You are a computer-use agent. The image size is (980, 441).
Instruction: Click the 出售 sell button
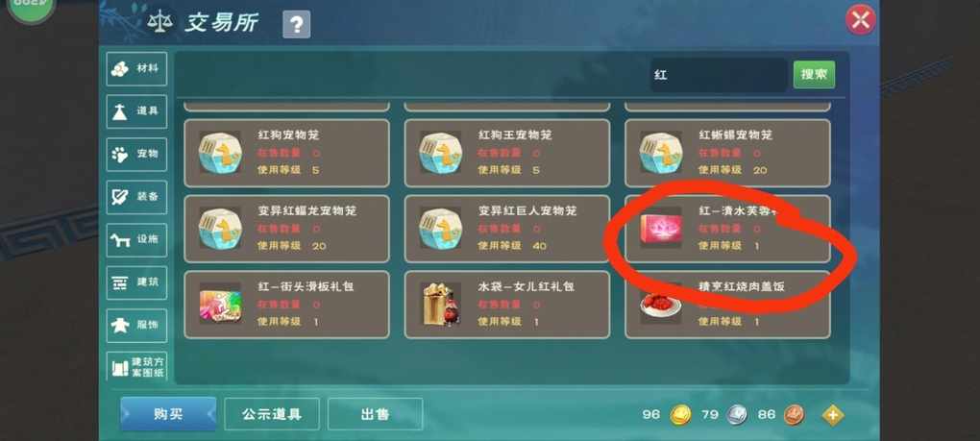point(375,414)
